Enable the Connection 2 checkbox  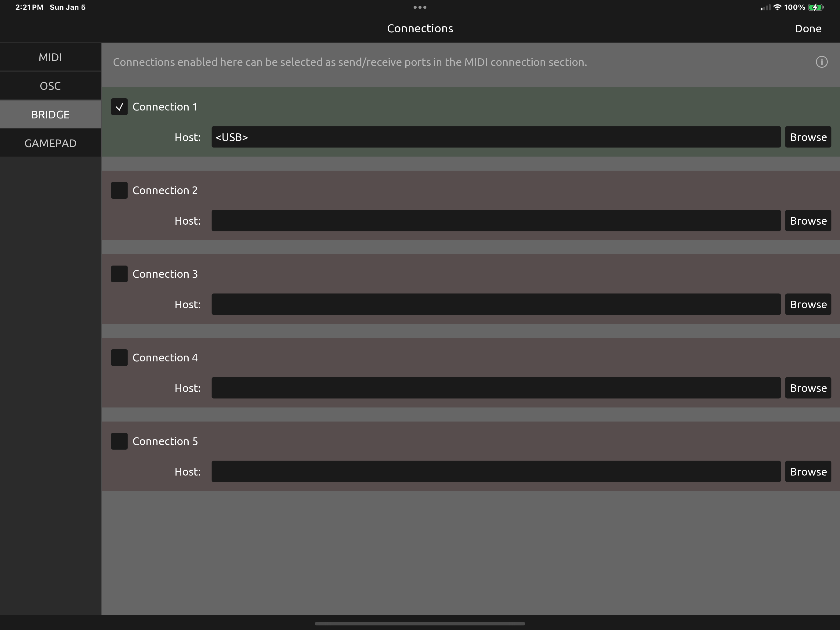(x=119, y=190)
